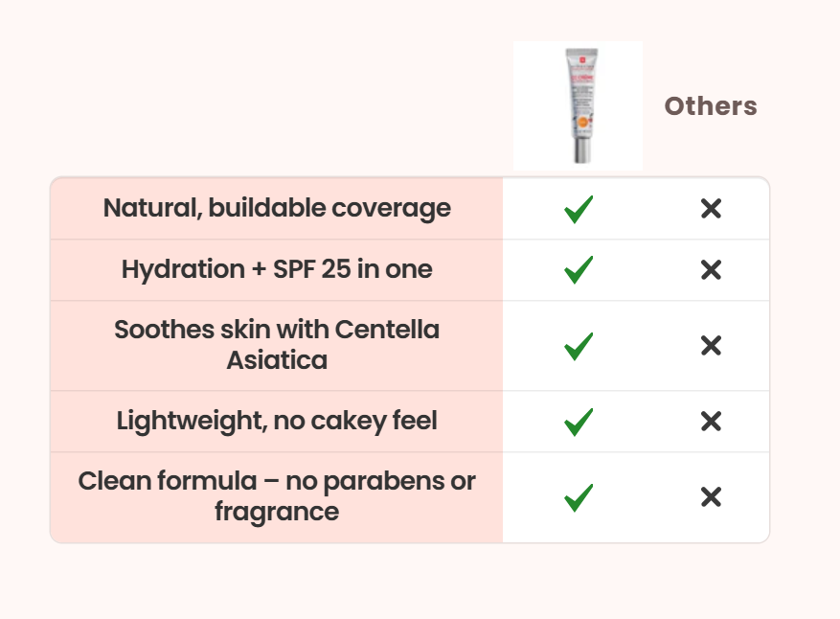Viewport: 840px width, 619px height.
Task: Select the Hydration + SPF 25 in one label
Action: (277, 269)
